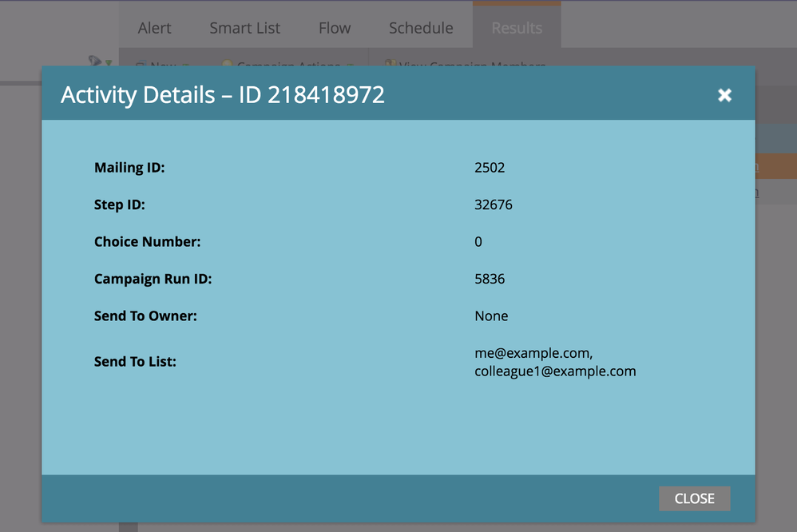Screen dimensions: 797x532
Task: Click the Send To Owner: label
Action: (145, 316)
